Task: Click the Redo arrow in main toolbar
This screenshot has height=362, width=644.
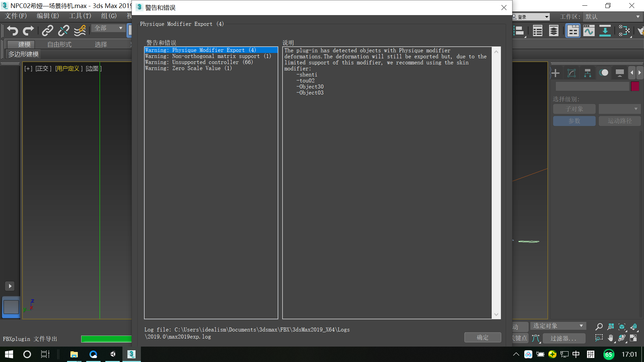Action: [29, 31]
